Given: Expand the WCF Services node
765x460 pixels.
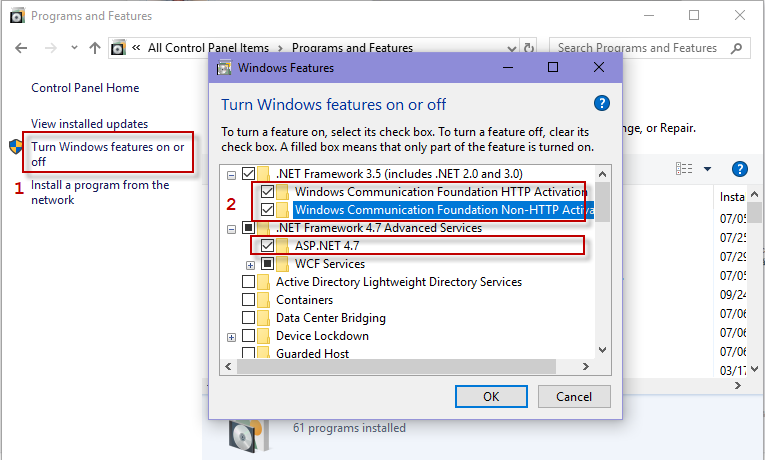Looking at the screenshot, I should coord(250,265).
